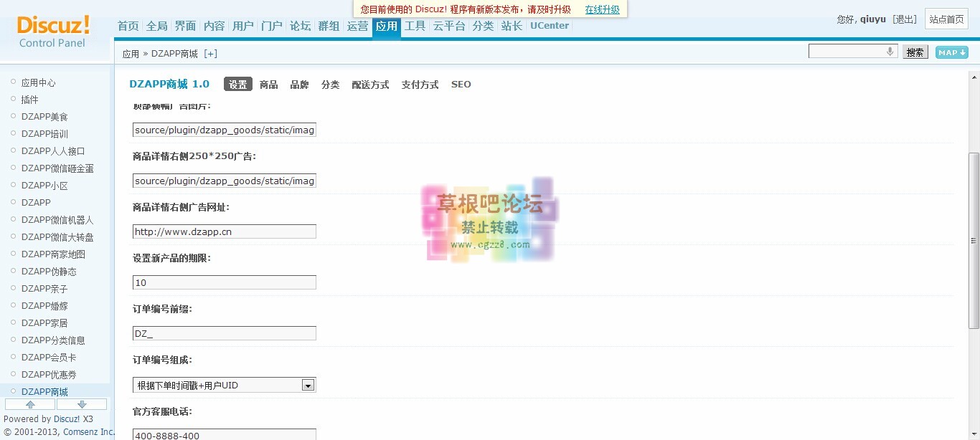Open the 云平台 top menu item
Screen dimensions: 980x440
pos(449,26)
